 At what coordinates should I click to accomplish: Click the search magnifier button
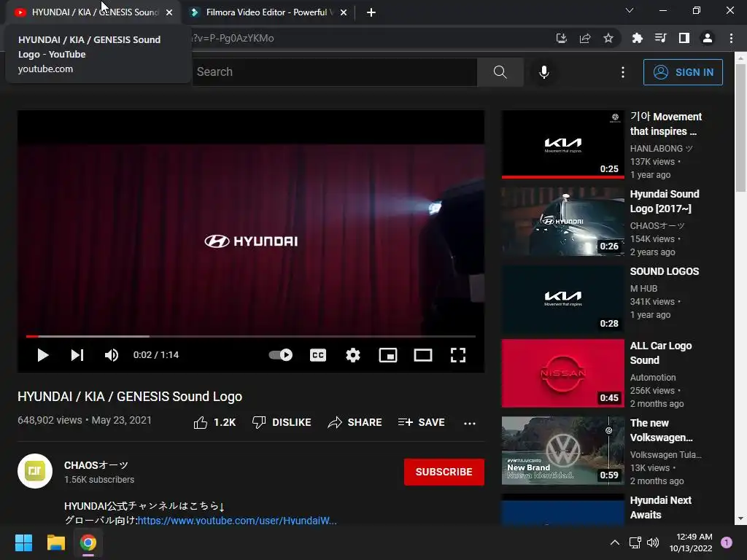click(500, 72)
